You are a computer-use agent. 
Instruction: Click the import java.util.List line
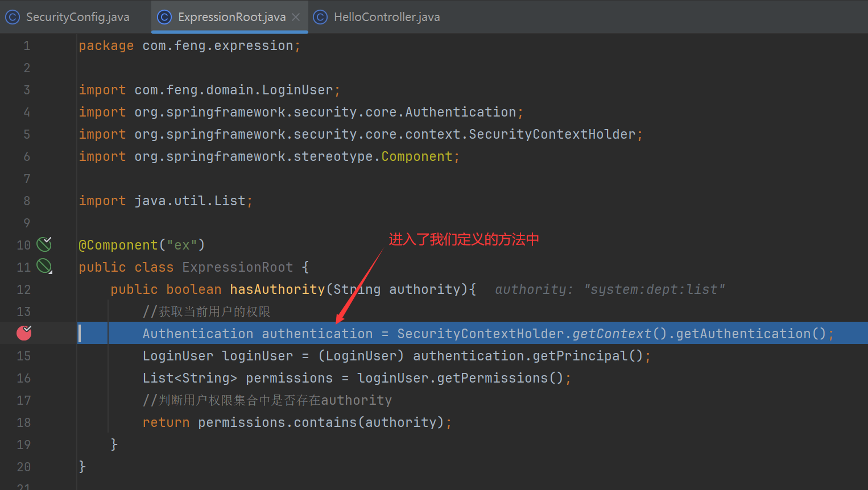tap(166, 201)
